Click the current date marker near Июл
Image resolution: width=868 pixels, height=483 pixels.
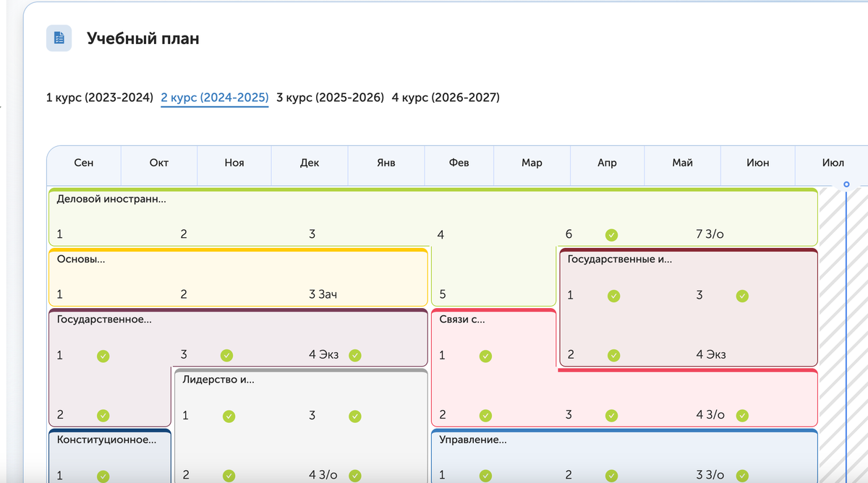846,184
